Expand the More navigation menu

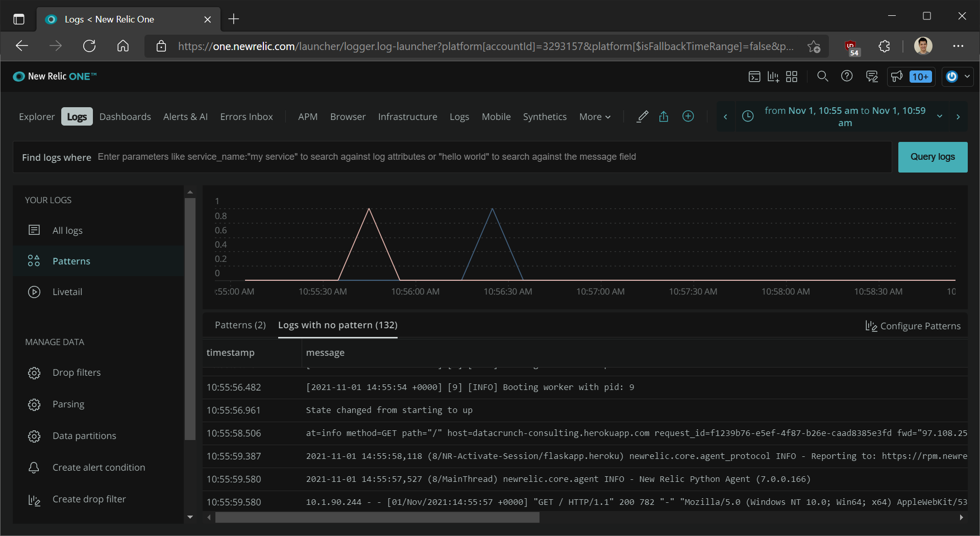coord(595,117)
